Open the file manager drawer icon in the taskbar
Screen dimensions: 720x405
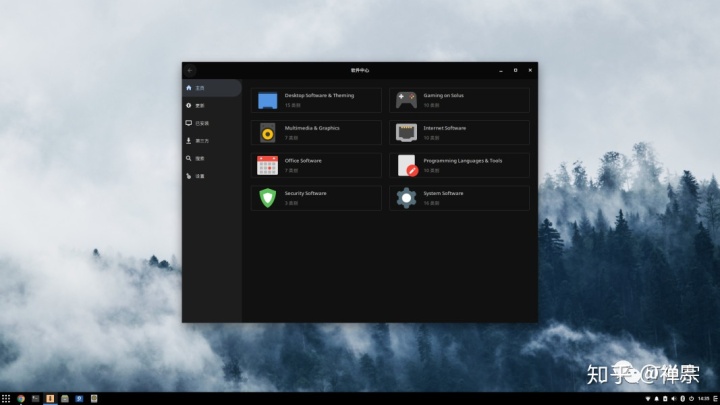[65, 399]
